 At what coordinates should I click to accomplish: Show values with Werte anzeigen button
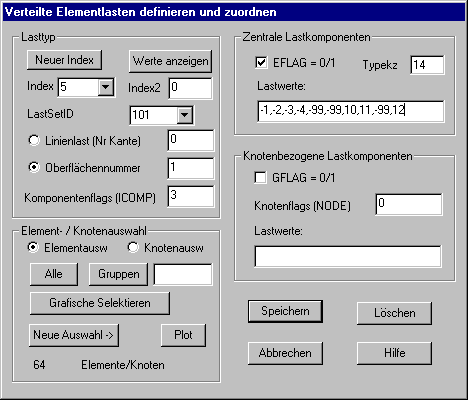(170, 61)
